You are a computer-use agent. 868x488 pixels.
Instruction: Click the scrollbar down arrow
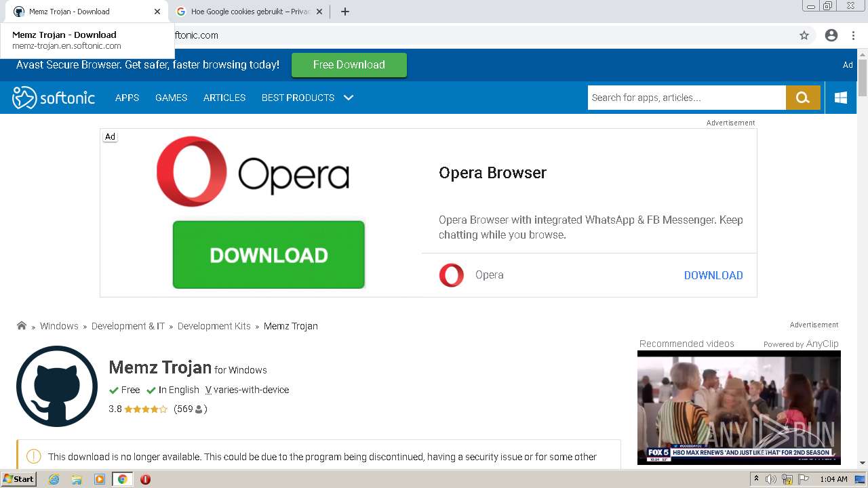863,463
